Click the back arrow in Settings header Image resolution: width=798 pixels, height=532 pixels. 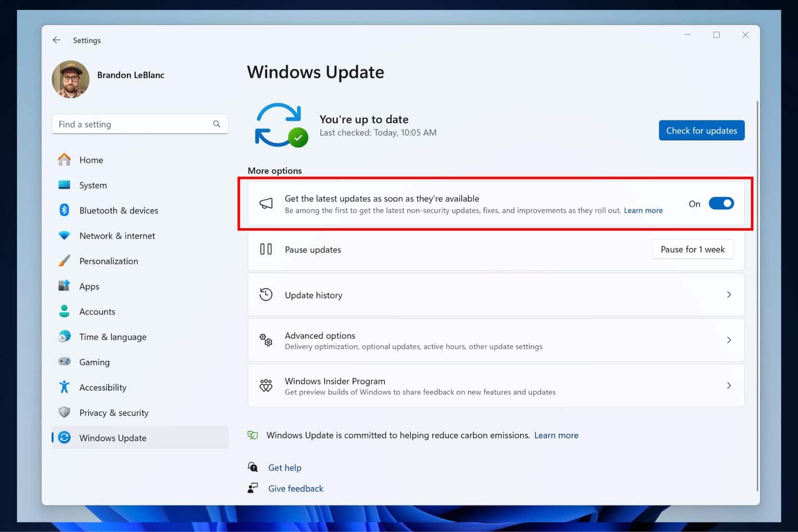(x=57, y=40)
